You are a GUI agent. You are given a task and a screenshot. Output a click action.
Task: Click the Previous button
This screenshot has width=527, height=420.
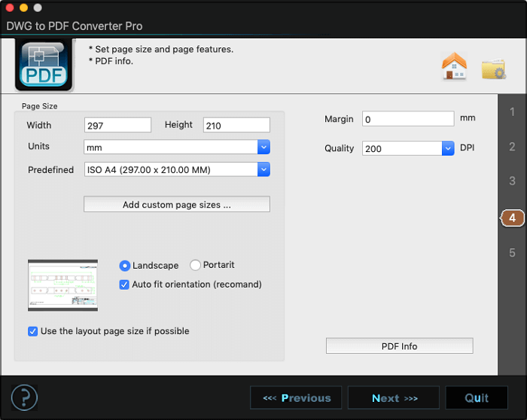pos(296,398)
